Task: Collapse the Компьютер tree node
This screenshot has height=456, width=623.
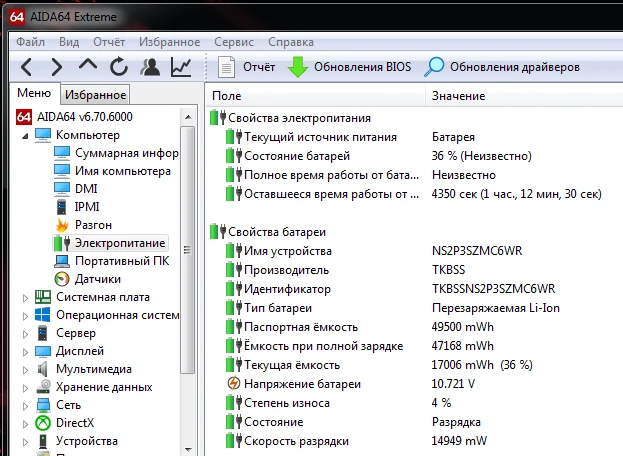Action: [25, 136]
